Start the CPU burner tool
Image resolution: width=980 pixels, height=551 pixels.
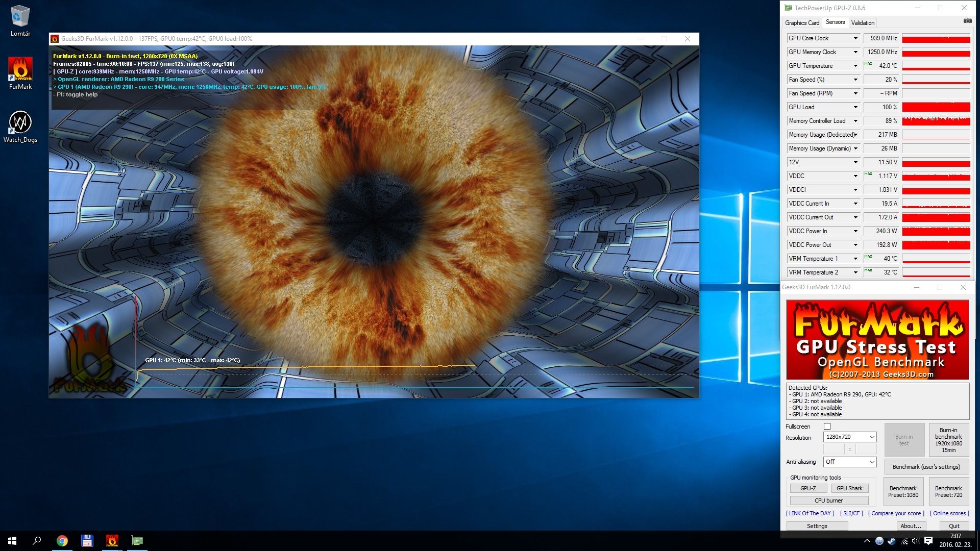click(829, 500)
